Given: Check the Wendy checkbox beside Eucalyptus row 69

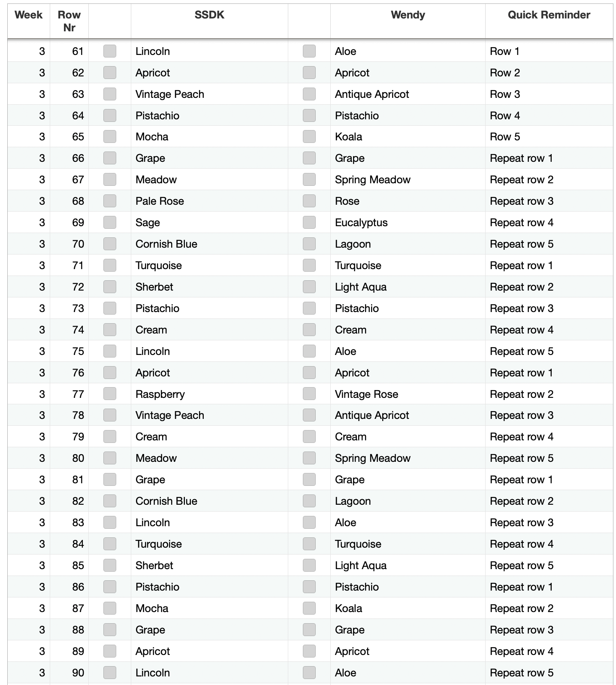Looking at the screenshot, I should pos(309,222).
